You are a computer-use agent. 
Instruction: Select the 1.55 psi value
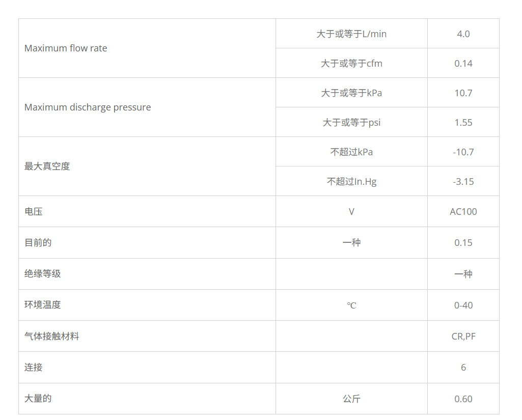pos(463,123)
